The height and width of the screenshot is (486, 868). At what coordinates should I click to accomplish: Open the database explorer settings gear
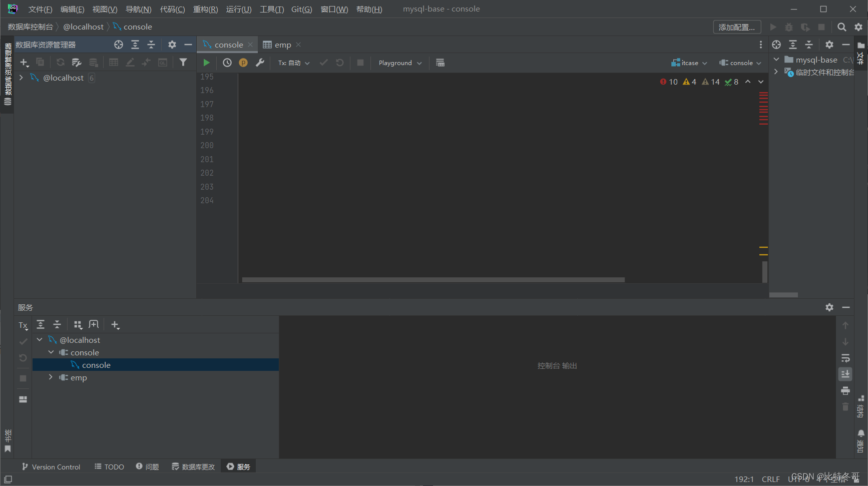coord(172,45)
